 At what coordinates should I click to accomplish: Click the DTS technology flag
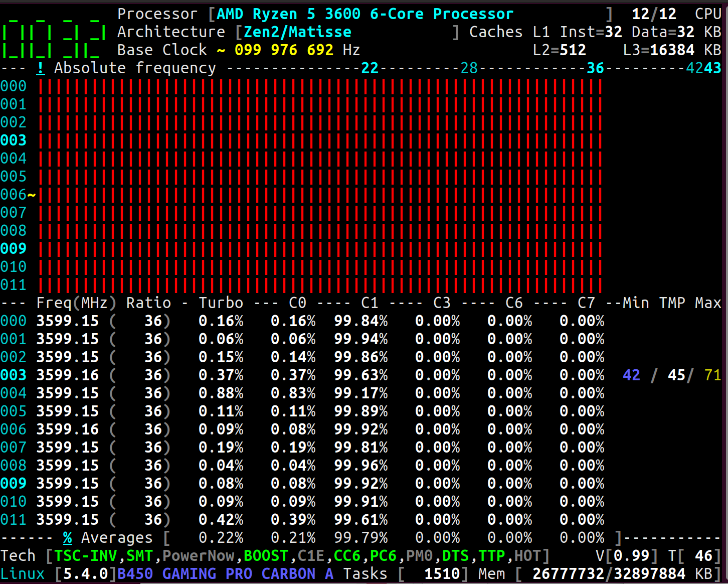[x=455, y=556]
